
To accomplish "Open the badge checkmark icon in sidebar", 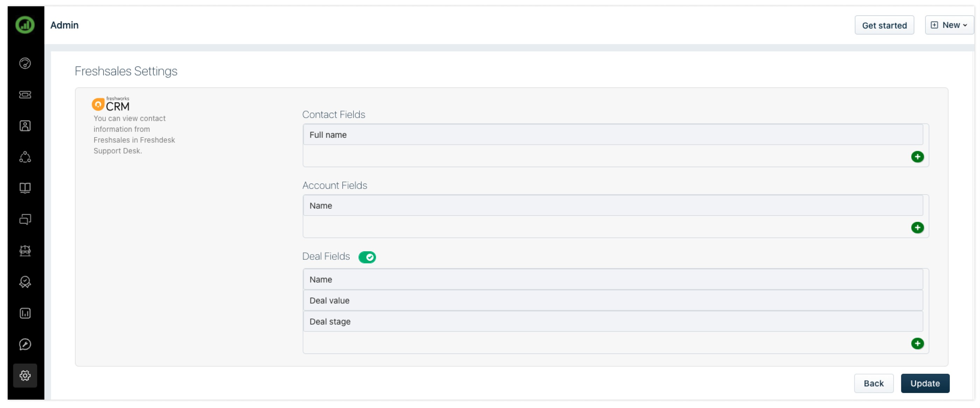I will 25,282.
